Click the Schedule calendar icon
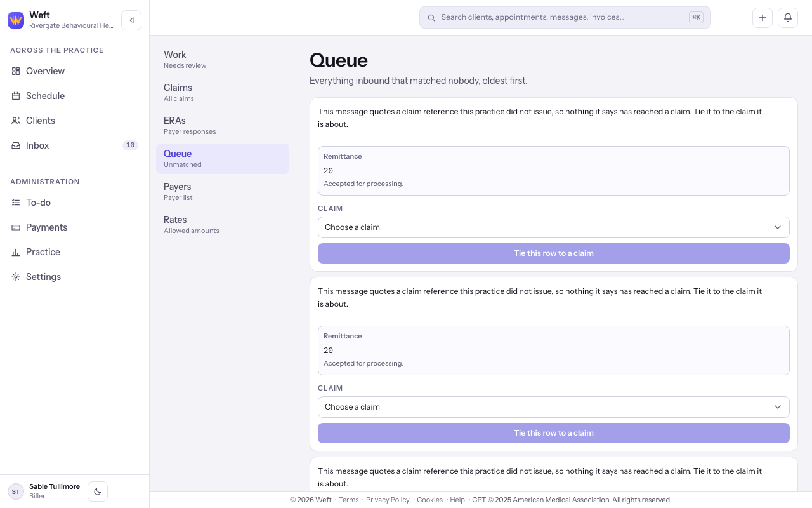 coord(16,96)
